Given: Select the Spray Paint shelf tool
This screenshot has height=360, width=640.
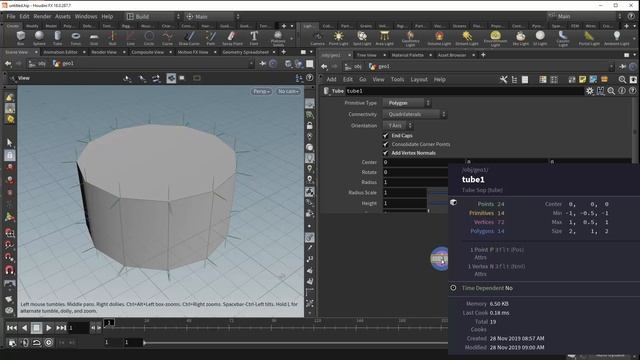Looking at the screenshot, I should [x=232, y=38].
